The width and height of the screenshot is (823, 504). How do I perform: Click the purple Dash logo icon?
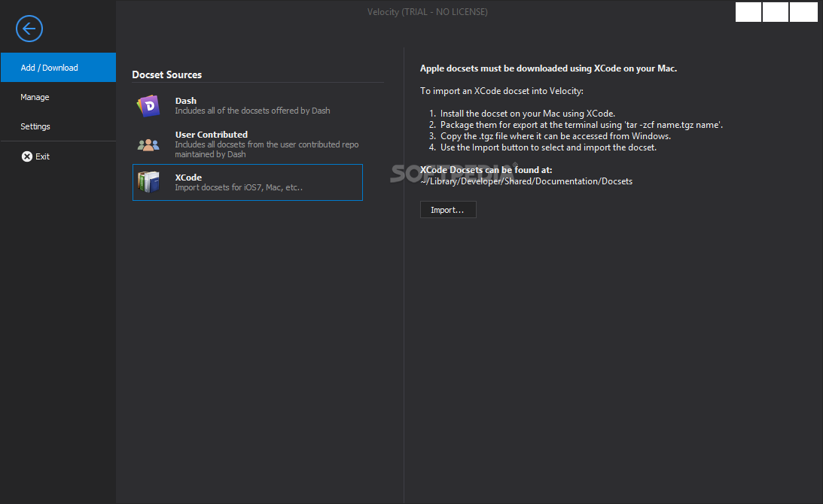148,105
